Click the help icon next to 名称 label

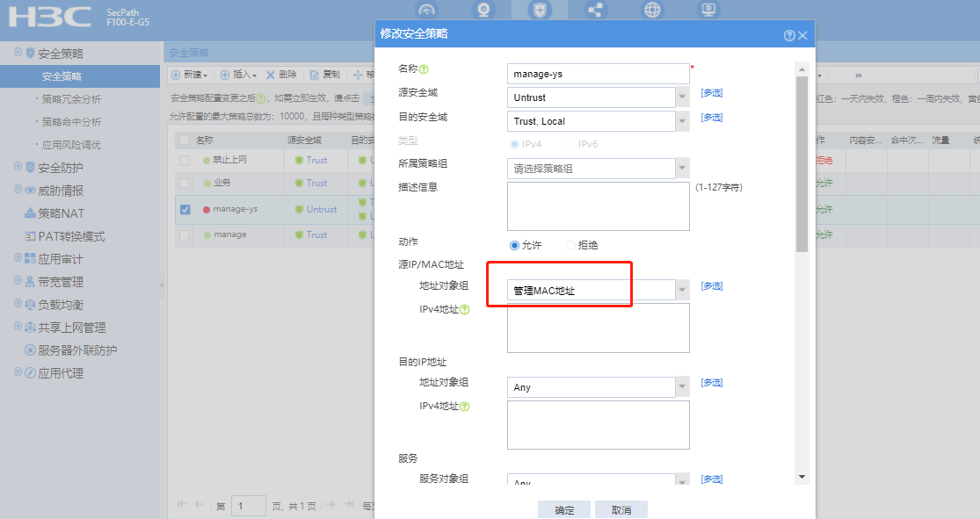coord(424,69)
